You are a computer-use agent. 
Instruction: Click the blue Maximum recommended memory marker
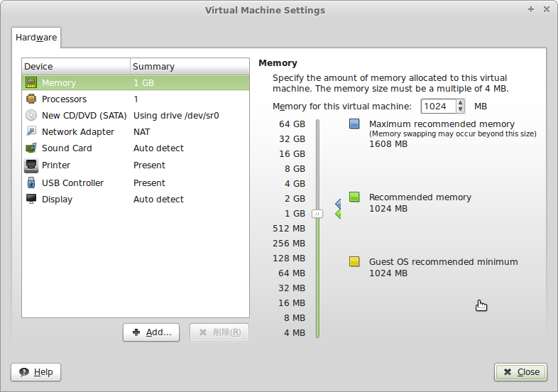(x=354, y=124)
